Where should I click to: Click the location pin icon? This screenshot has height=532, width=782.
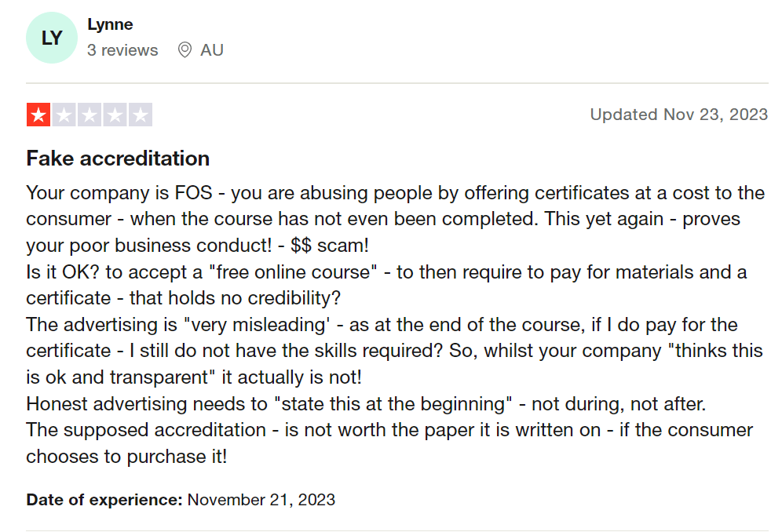coord(185,50)
